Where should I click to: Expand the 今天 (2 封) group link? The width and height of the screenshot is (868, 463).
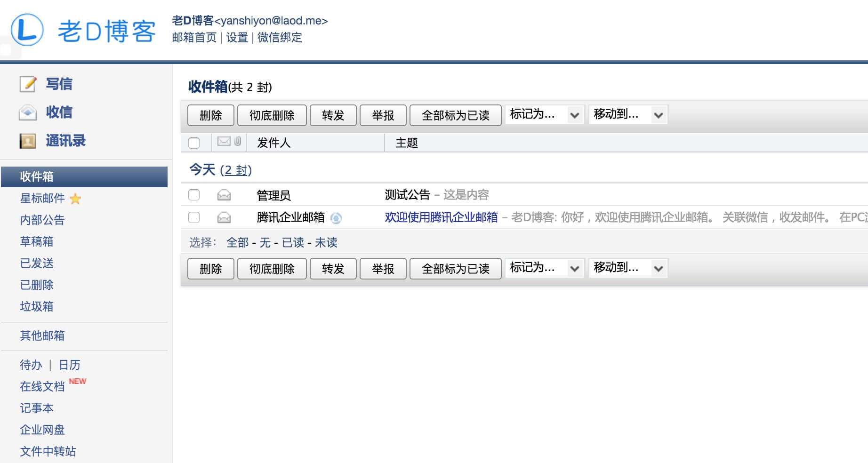click(x=237, y=170)
